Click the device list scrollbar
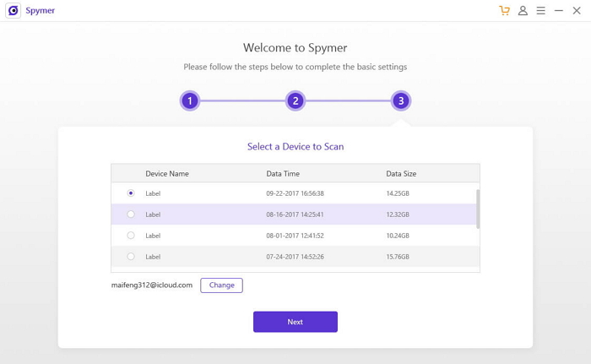This screenshot has width=591, height=364. [x=478, y=209]
